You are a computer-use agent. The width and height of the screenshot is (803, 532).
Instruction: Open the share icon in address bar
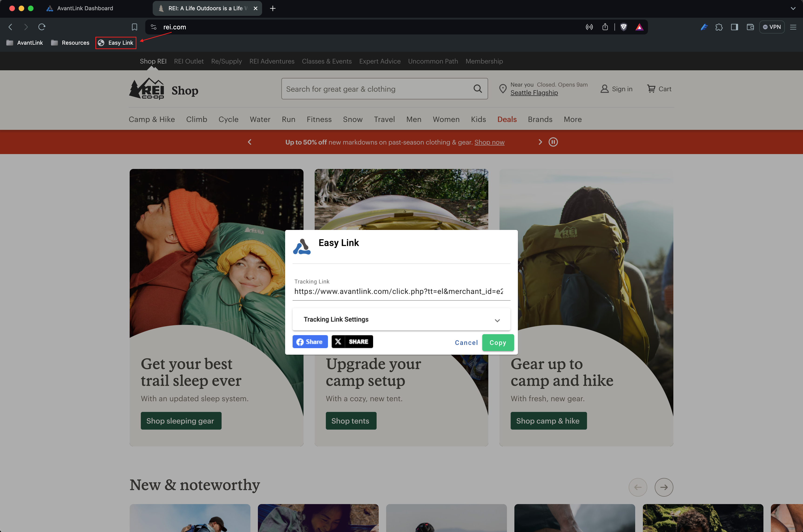(605, 27)
